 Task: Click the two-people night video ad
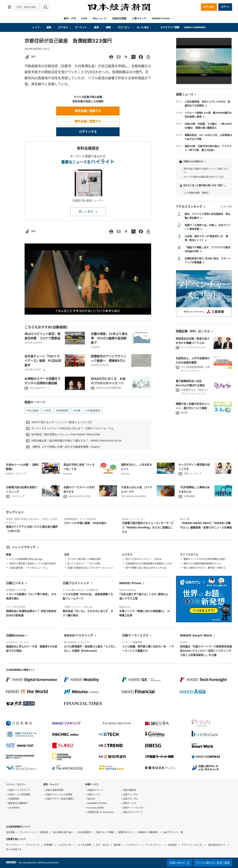click(x=88, y=279)
